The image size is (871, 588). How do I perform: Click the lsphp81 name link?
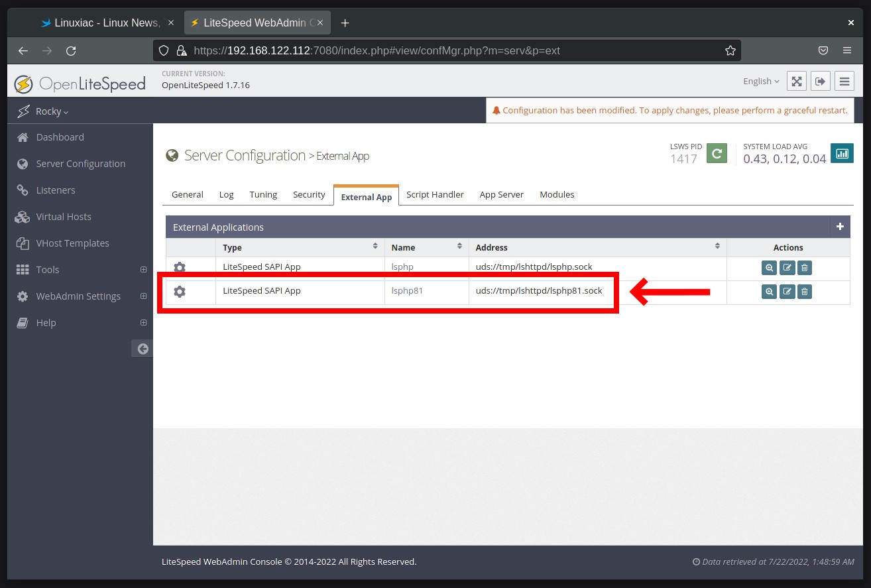pos(407,290)
